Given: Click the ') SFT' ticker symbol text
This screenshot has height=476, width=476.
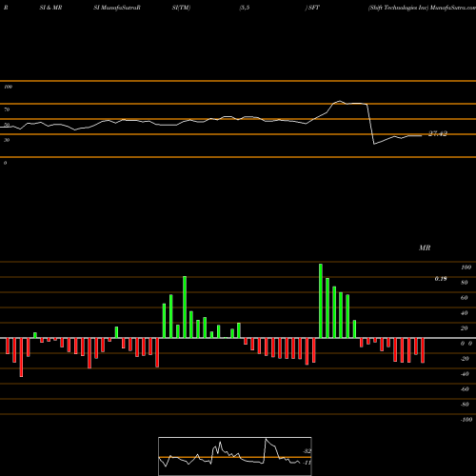Looking at the screenshot, I should (312, 8).
